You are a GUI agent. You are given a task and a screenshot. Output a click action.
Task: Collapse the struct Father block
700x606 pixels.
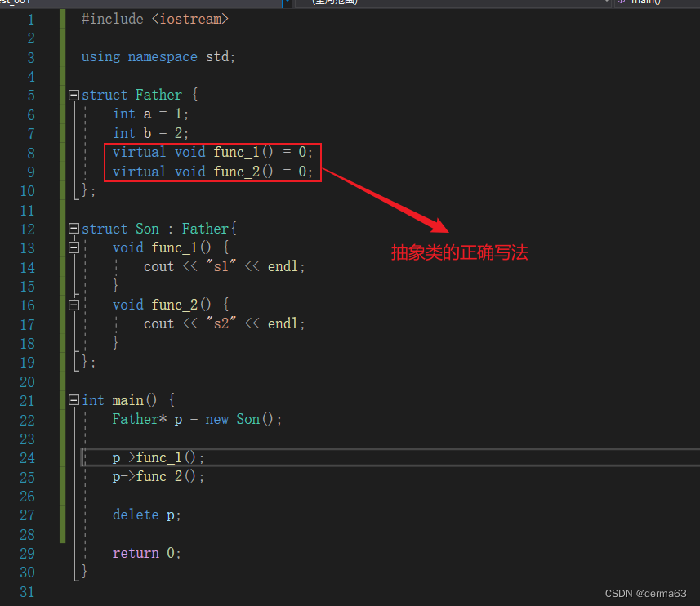pos(74,95)
